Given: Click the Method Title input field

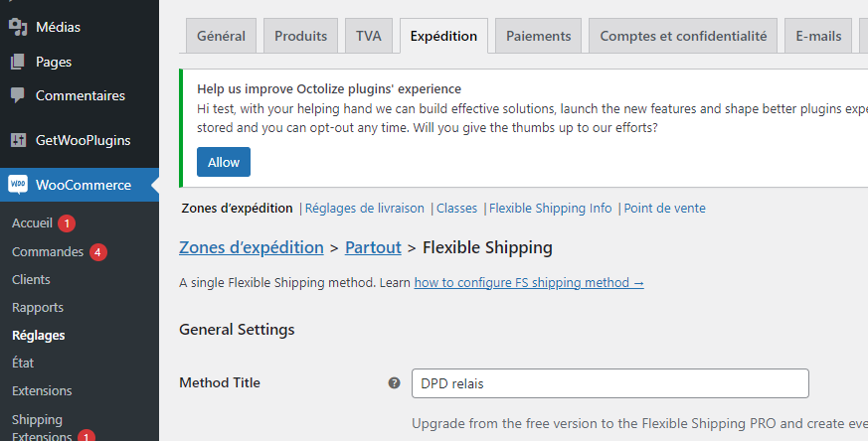Looking at the screenshot, I should point(610,383).
